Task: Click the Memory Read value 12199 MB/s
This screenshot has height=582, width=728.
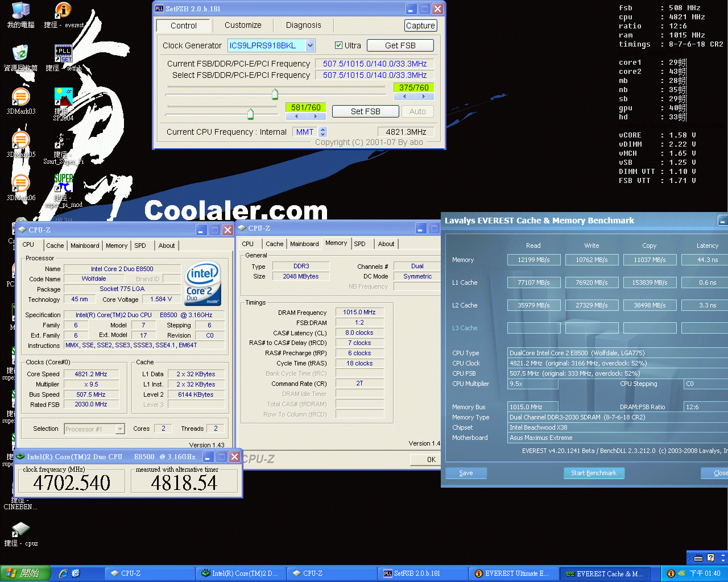Action: (533, 260)
